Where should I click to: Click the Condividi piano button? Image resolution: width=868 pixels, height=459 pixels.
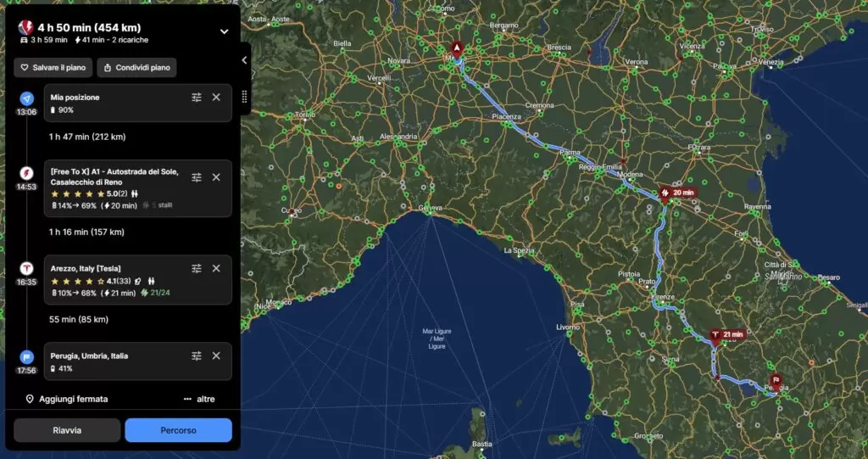[136, 68]
